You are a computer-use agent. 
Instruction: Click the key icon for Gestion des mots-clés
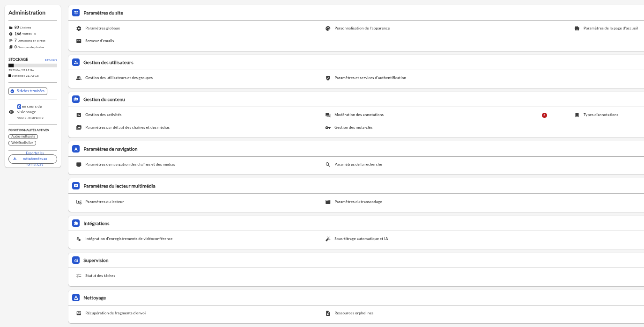[x=328, y=128]
